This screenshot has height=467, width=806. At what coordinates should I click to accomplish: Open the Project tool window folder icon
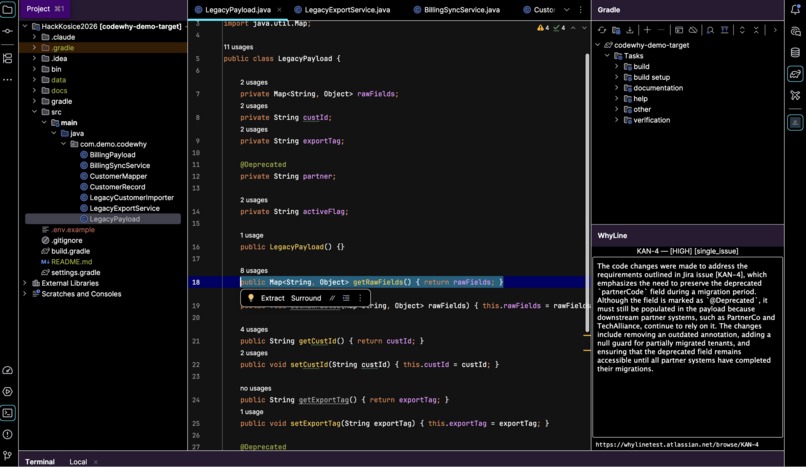coord(8,9)
